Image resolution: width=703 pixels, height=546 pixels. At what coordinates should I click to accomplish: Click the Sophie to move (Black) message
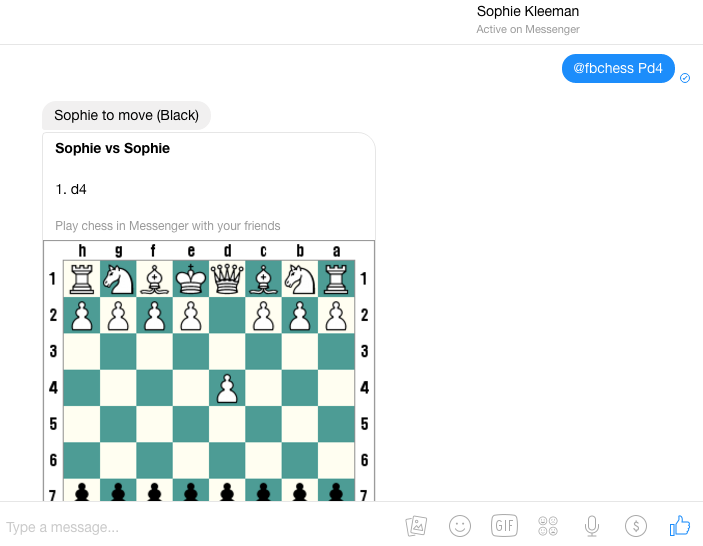(126, 116)
